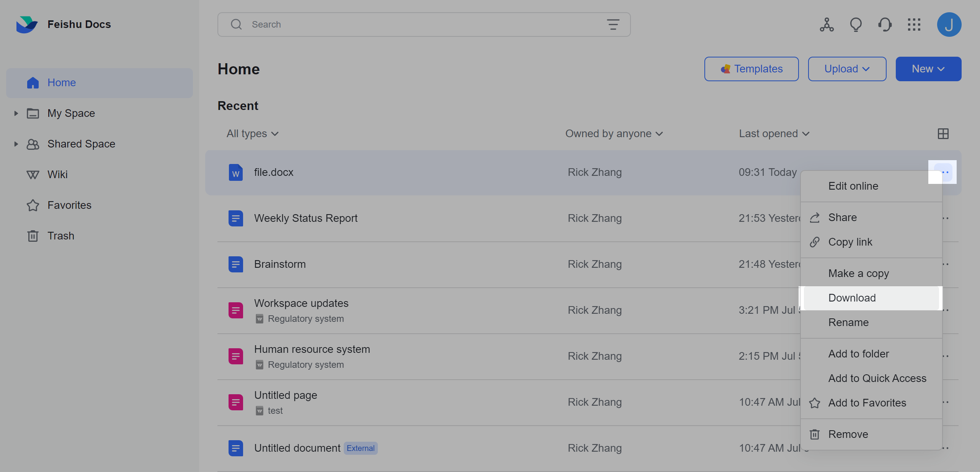Click the New button

[x=928, y=69]
